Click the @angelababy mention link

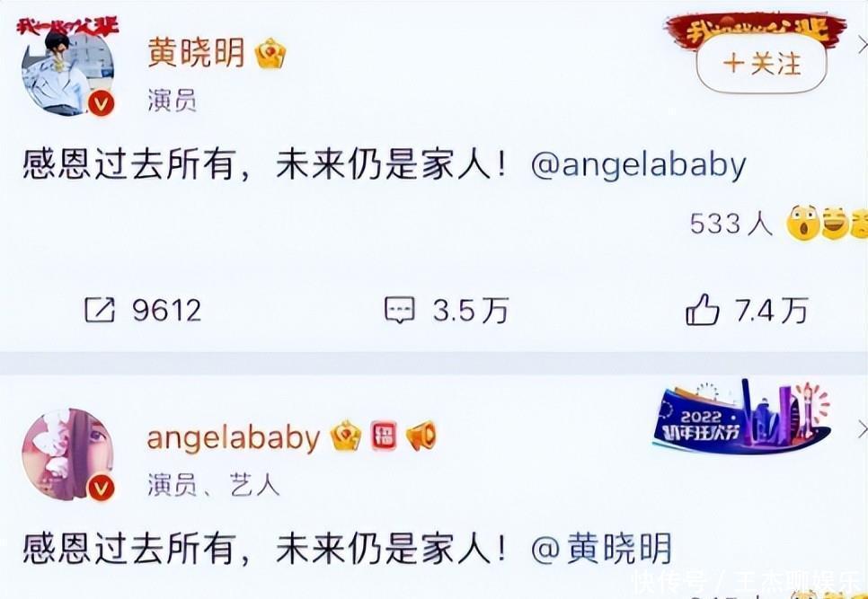pyautogui.click(x=638, y=166)
